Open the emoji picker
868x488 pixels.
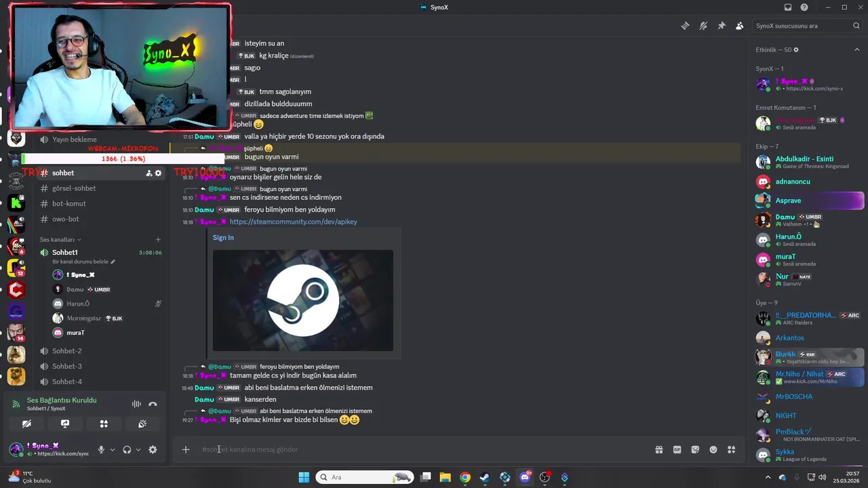coord(713,449)
